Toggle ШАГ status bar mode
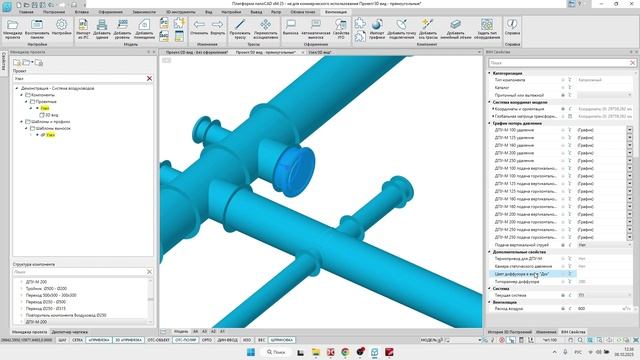This screenshot has height=360, width=640. (62, 340)
